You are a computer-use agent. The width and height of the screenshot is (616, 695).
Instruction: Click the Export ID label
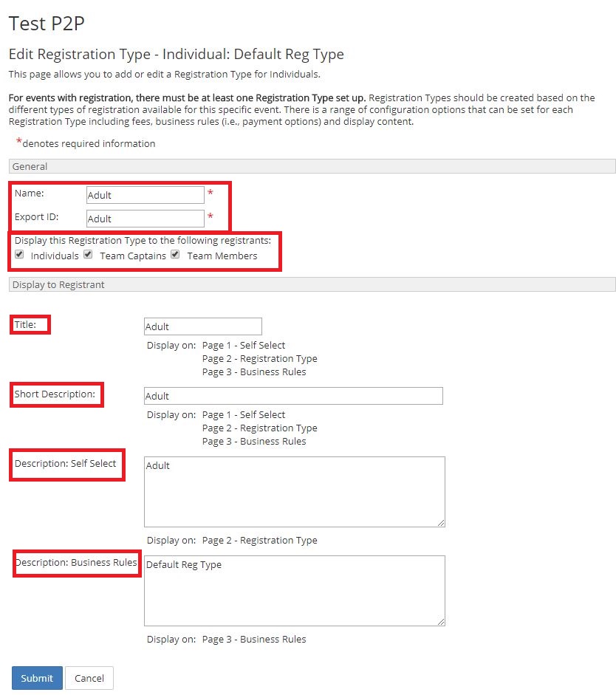click(x=36, y=216)
